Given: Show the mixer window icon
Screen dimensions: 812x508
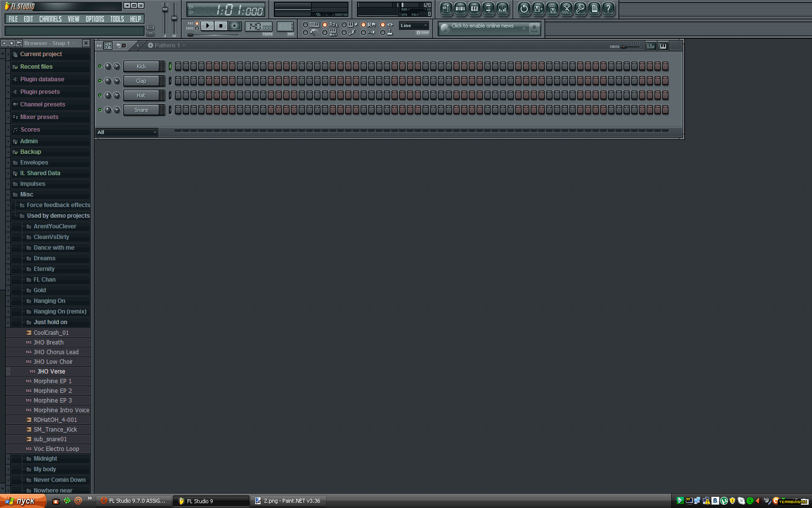Looking at the screenshot, I should tap(502, 9).
